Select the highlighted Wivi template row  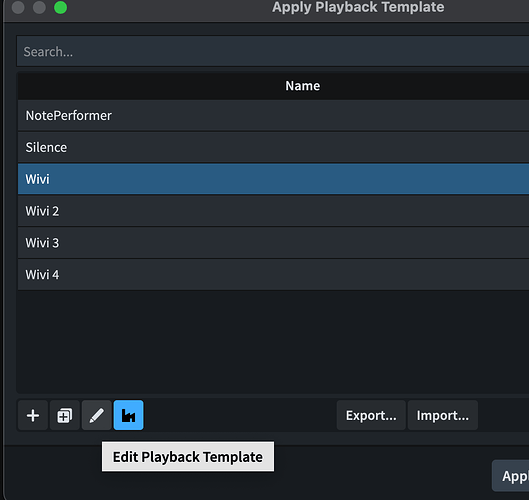[x=273, y=179]
